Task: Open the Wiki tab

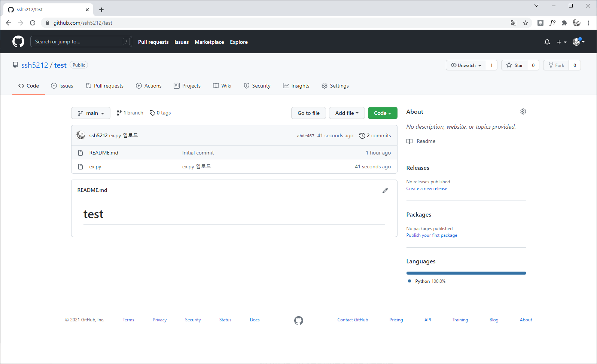Action: pyautogui.click(x=222, y=86)
